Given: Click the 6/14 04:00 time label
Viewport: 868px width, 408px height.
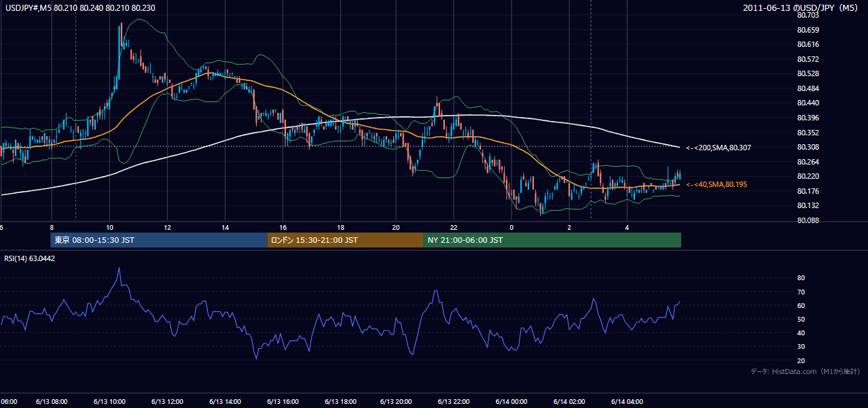Looking at the screenshot, I should 628,402.
